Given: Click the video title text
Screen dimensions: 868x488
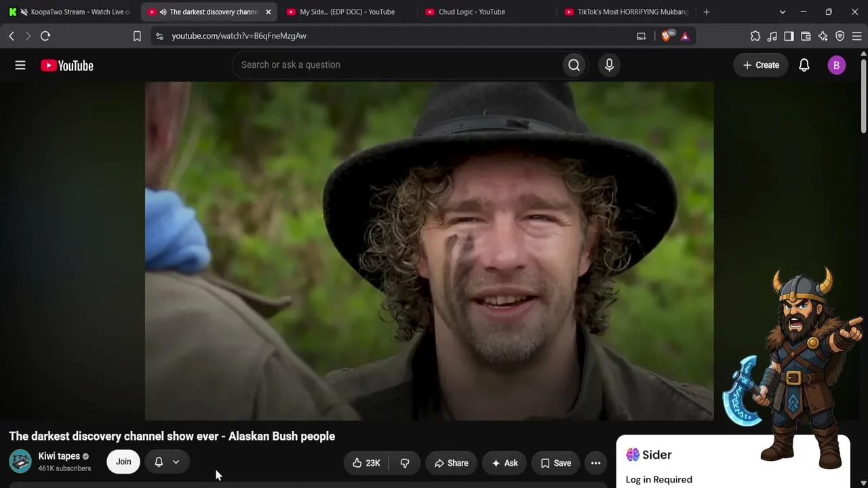Looking at the screenshot, I should coord(172,436).
